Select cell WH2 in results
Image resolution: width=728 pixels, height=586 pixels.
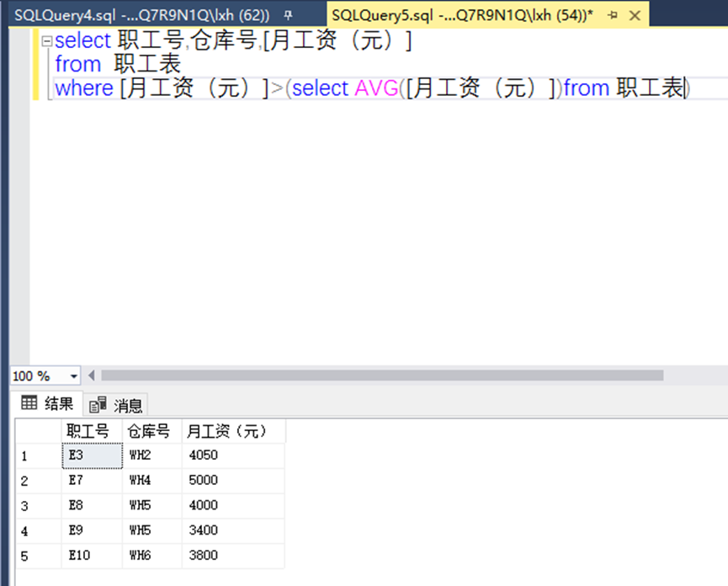[x=152, y=455]
